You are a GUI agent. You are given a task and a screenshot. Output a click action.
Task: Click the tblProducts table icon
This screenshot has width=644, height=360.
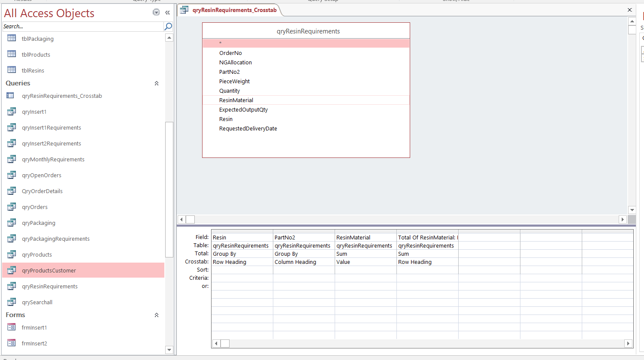coord(12,54)
